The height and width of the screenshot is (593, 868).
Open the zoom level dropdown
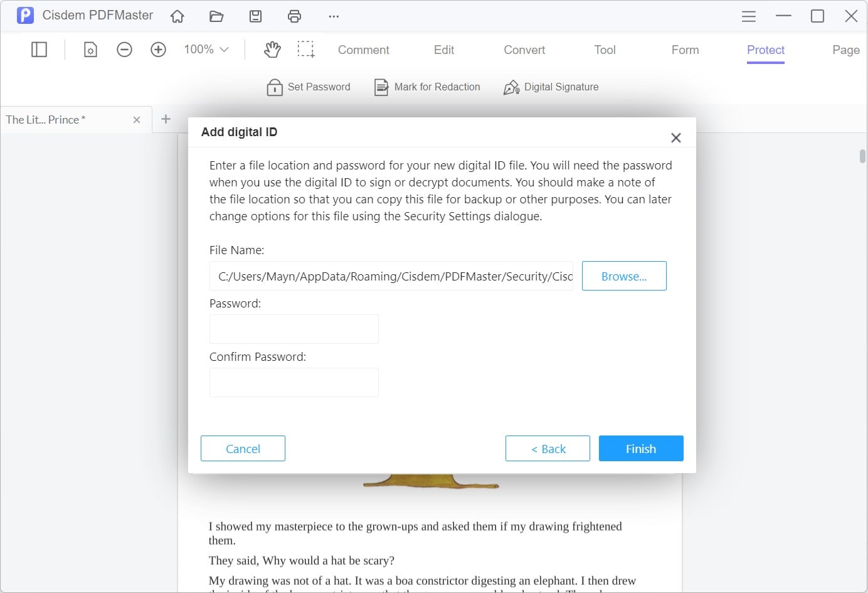tap(205, 49)
